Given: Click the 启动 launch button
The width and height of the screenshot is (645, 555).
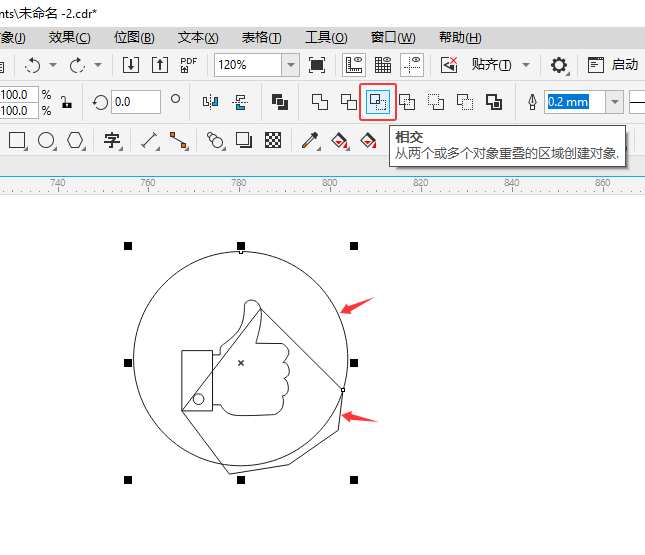Looking at the screenshot, I should [x=613, y=65].
